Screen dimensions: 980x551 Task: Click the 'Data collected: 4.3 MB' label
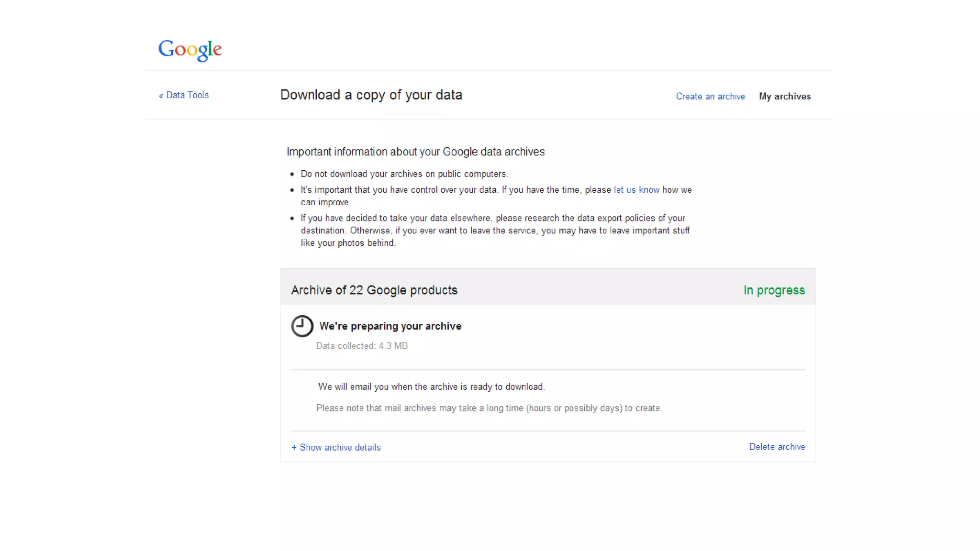[x=362, y=346]
